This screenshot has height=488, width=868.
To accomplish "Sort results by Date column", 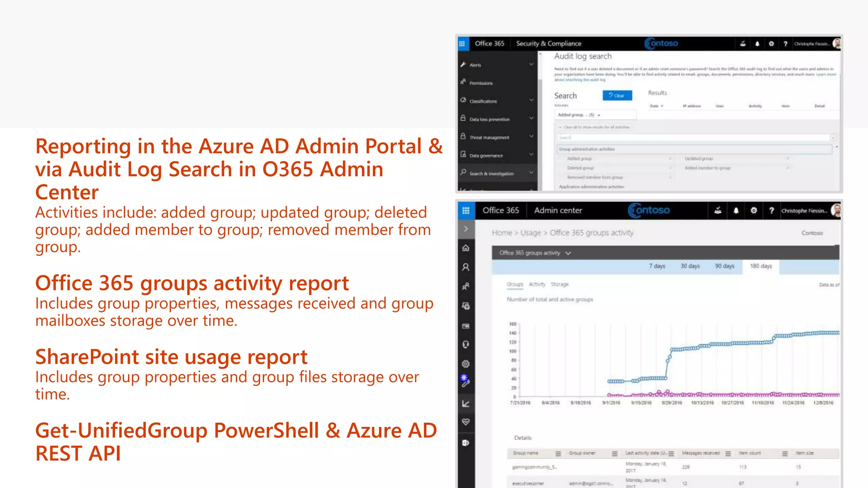I will pyautogui.click(x=656, y=106).
